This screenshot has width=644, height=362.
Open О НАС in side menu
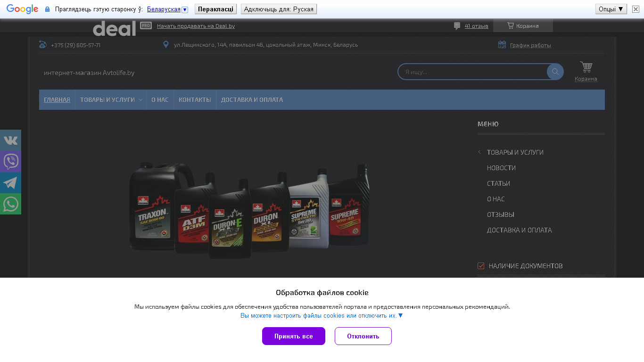click(x=496, y=199)
